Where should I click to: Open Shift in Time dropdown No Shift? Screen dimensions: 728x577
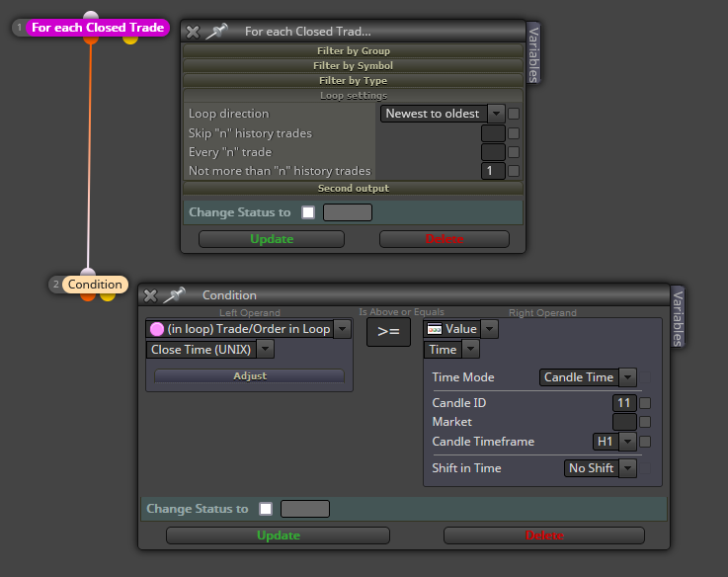pos(600,468)
